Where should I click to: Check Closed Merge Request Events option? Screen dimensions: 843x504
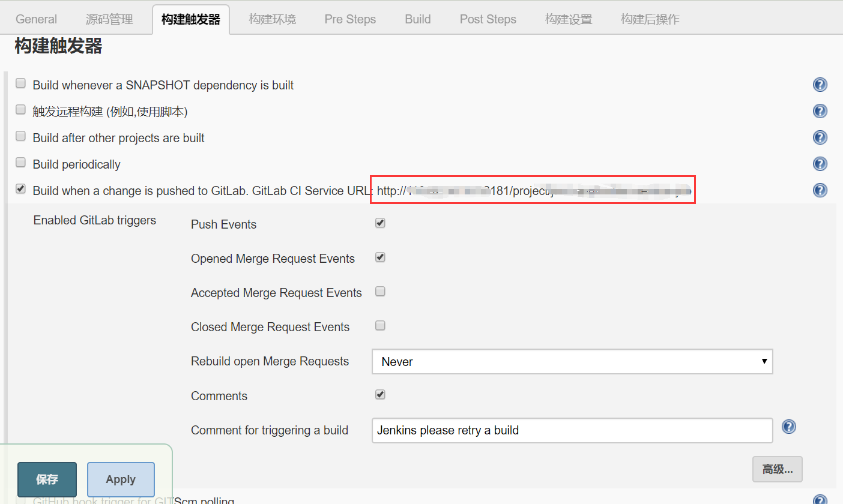pyautogui.click(x=380, y=326)
